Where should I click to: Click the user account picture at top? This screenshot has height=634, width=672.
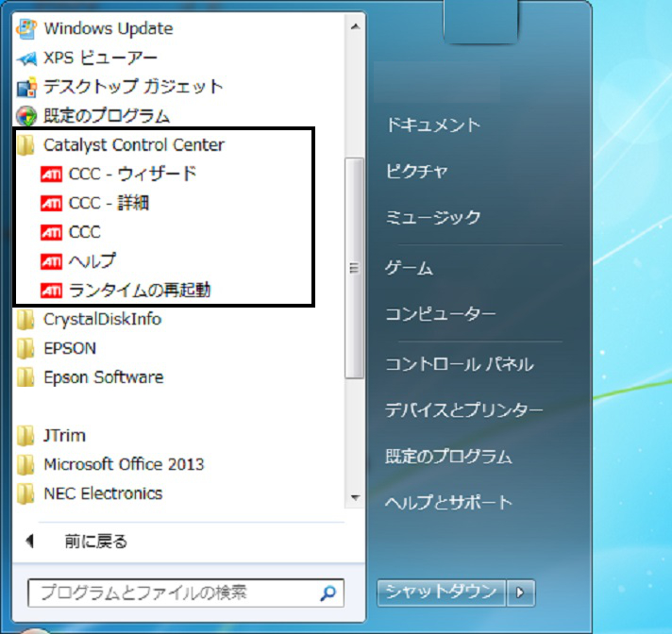(480, 21)
